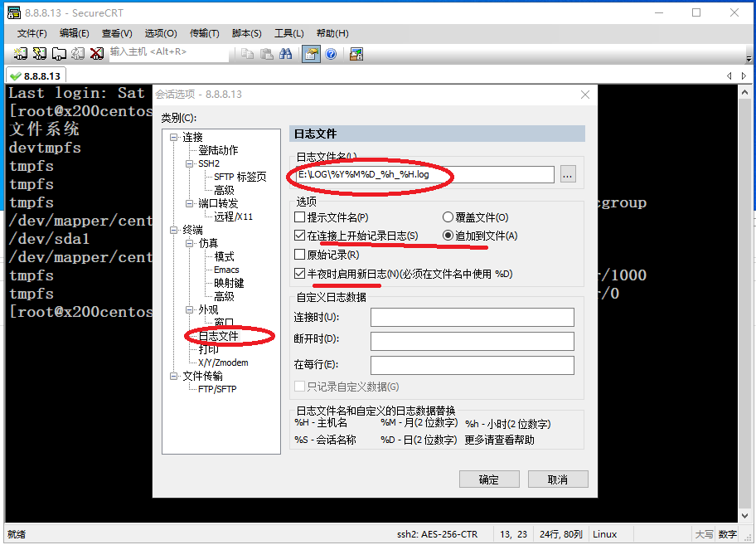Select 映射键 in the category tree
The image size is (756, 545).
(x=229, y=283)
